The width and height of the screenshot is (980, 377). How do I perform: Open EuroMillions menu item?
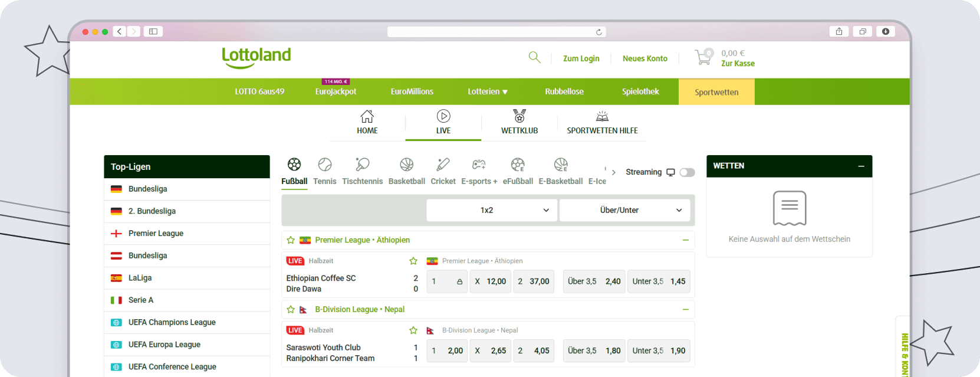coord(412,91)
